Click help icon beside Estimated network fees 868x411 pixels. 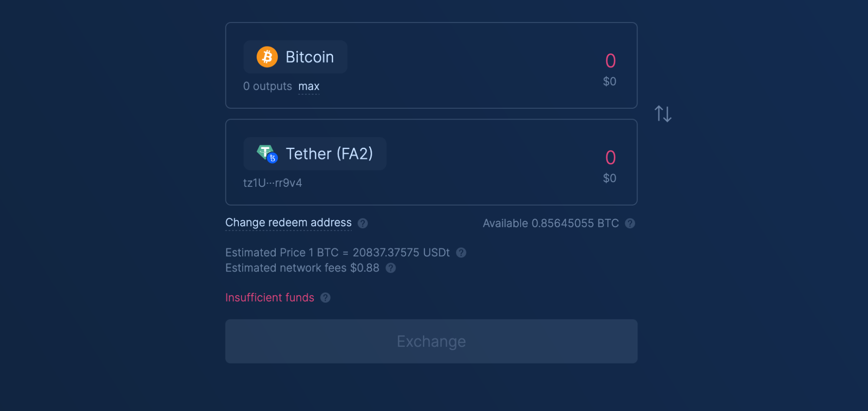click(x=391, y=268)
